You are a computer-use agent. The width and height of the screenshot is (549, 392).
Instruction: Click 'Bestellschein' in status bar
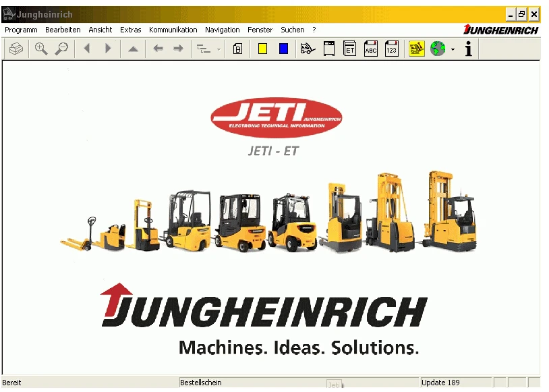click(x=200, y=383)
